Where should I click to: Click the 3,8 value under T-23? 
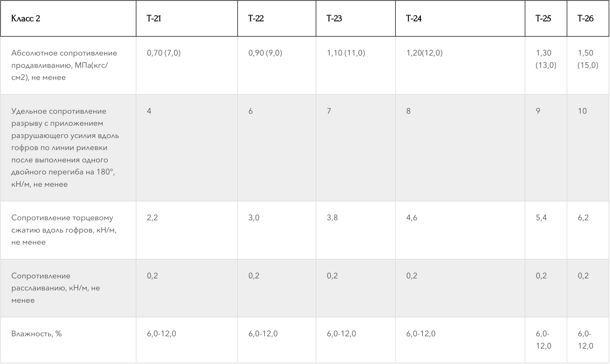click(333, 218)
